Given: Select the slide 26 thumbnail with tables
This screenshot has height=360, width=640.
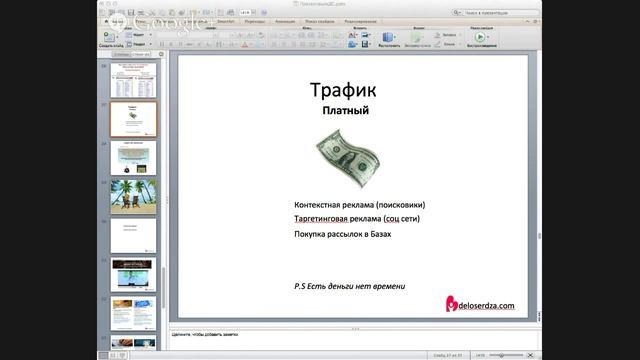Looking at the screenshot, I should tap(133, 80).
